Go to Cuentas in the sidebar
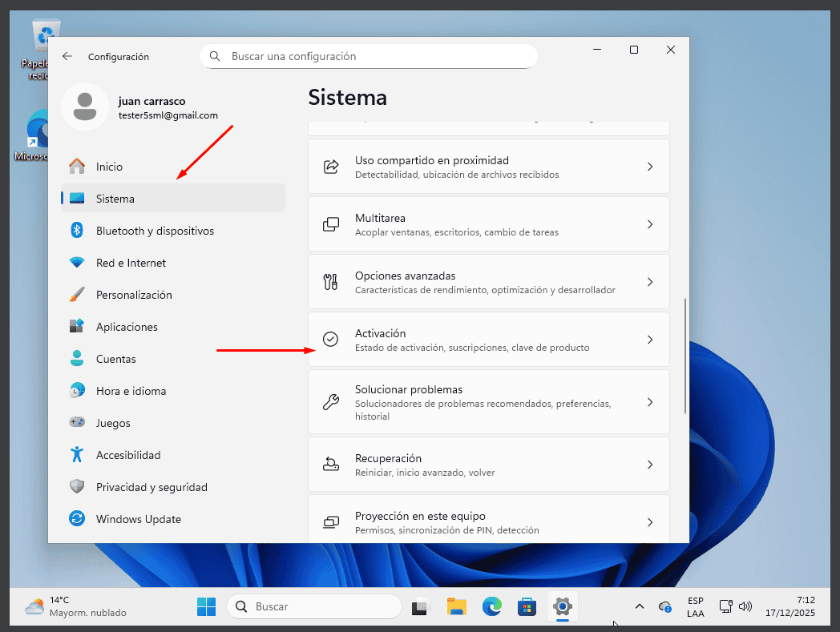840x632 pixels. [116, 359]
